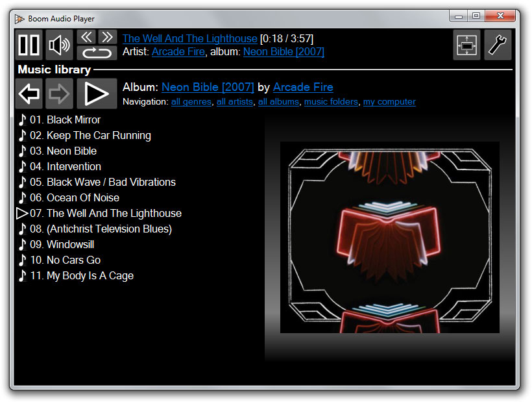Click the note icon beside Ocean Of Noise
The image size is (532, 402).
[x=23, y=198]
